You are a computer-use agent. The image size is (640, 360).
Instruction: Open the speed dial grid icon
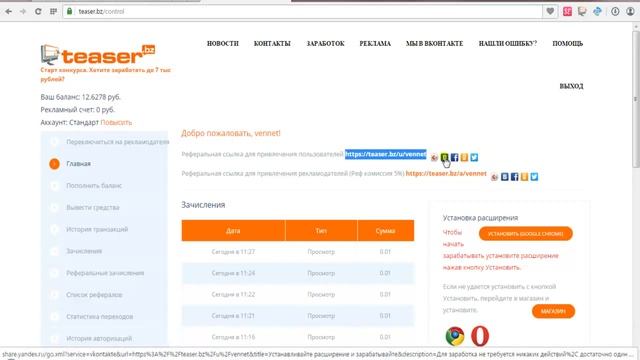tap(53, 11)
